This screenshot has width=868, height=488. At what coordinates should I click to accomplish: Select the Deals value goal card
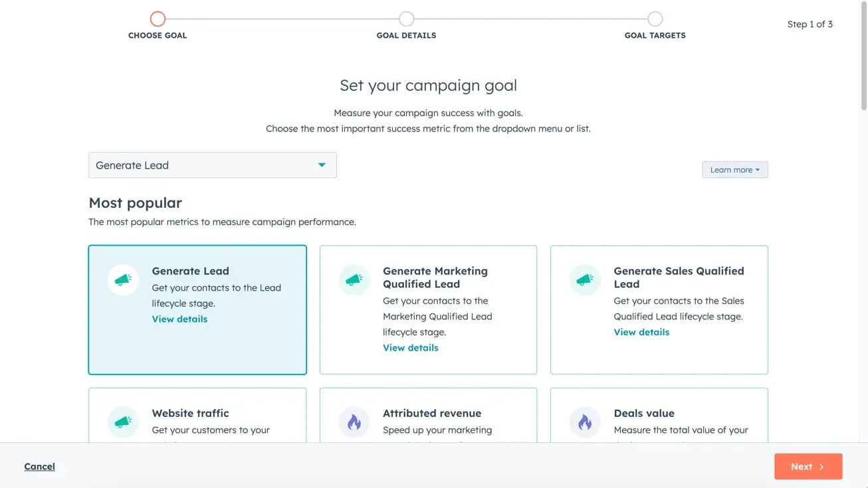click(x=659, y=416)
